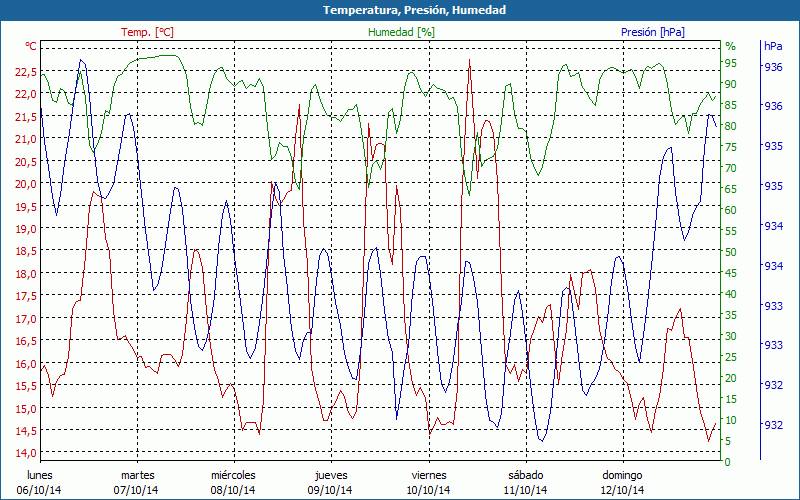Click the 50 humidity axis tick
Screen dimensions: 800x500
pos(730,252)
